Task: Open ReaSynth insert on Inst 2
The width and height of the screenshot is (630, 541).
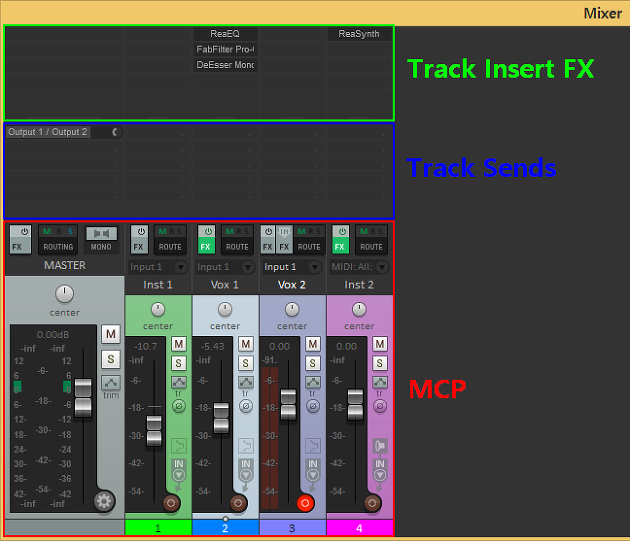Action: click(x=359, y=34)
